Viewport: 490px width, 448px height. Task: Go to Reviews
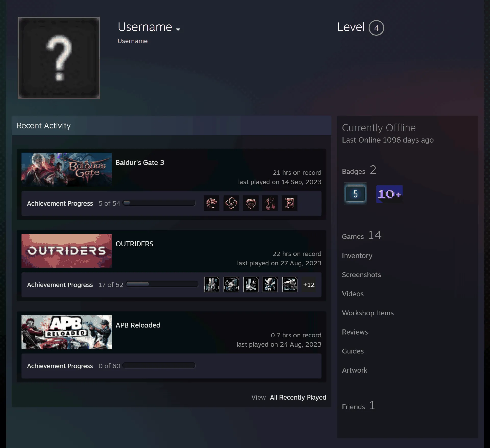(x=355, y=332)
